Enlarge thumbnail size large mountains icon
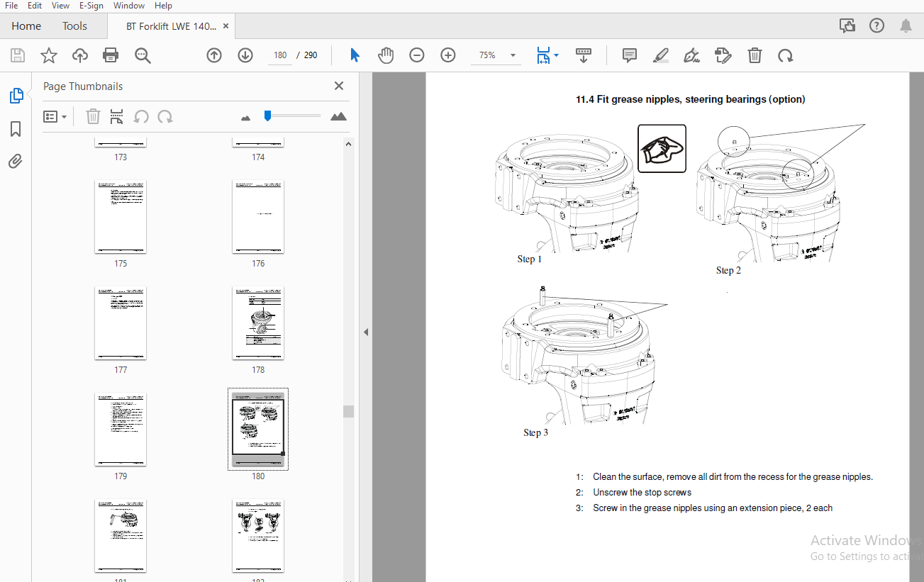Image resolution: width=924 pixels, height=582 pixels. click(x=338, y=116)
